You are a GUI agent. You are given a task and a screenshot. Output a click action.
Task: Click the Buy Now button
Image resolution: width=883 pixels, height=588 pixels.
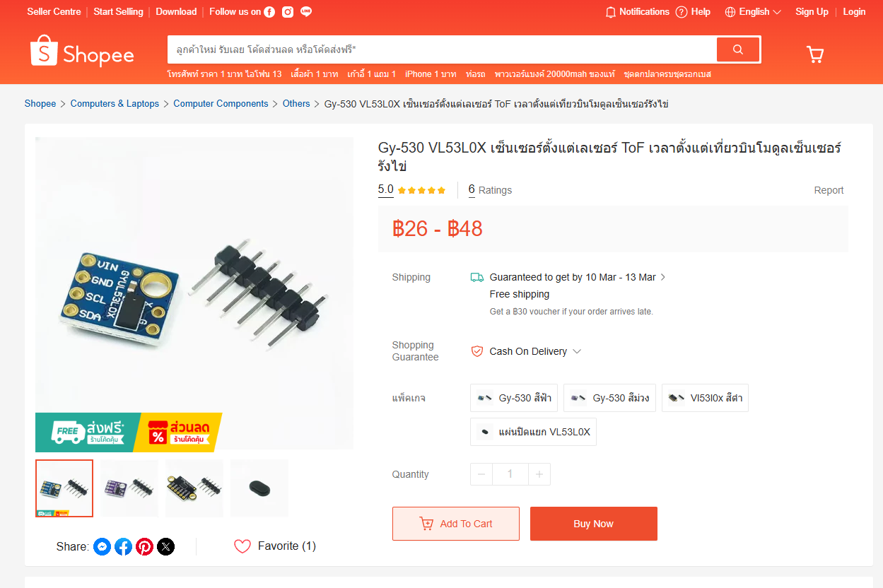(594, 524)
